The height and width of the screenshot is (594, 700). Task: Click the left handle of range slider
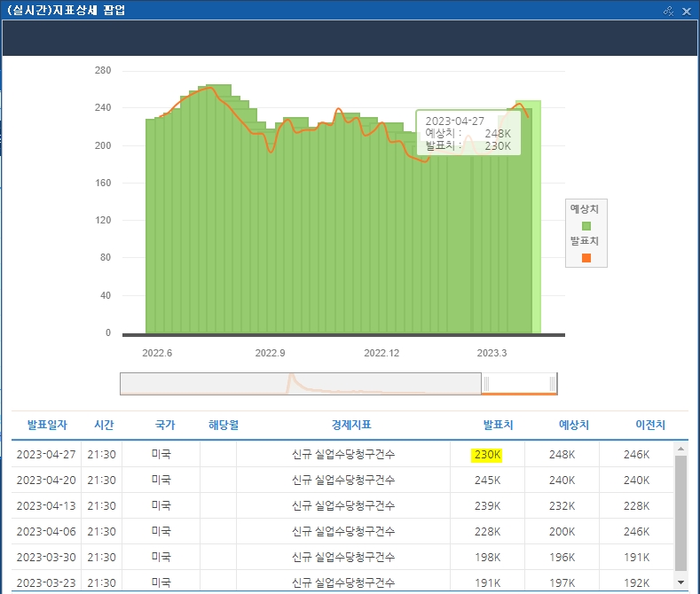click(x=486, y=384)
